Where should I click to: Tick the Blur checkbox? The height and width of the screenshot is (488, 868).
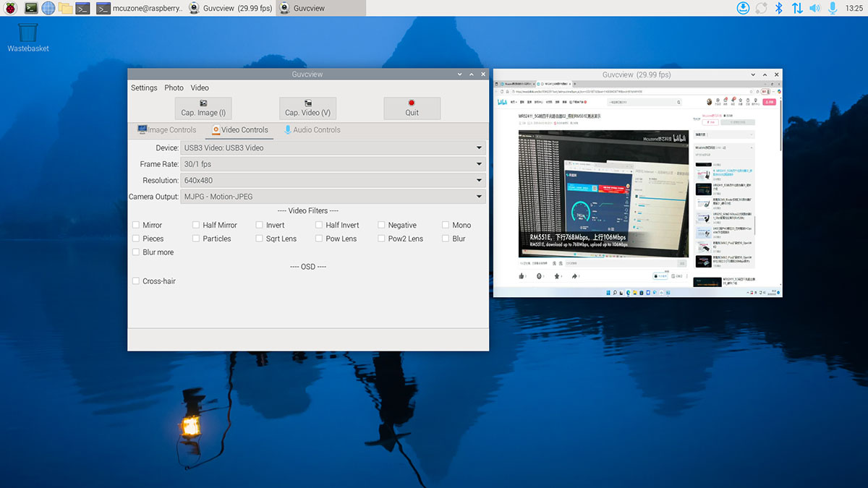446,239
